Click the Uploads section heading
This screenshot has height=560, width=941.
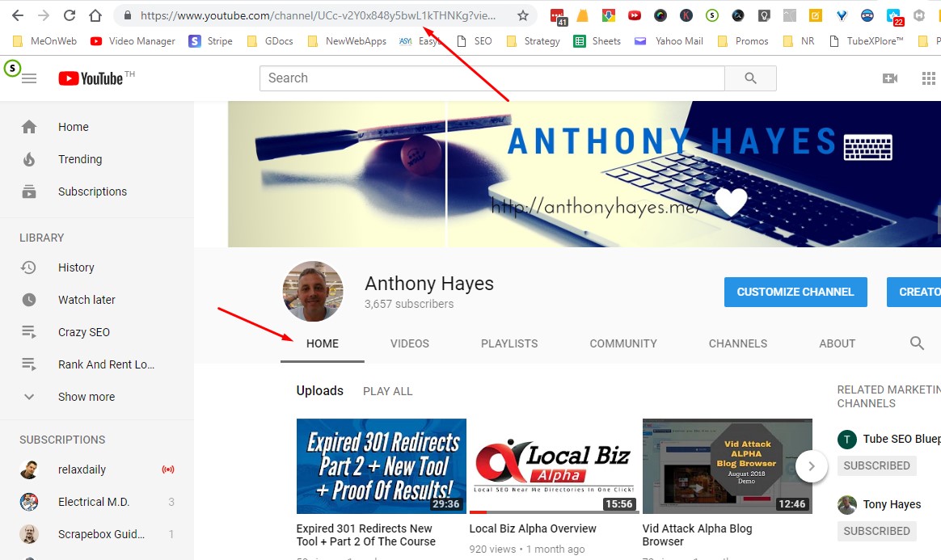[x=320, y=391]
